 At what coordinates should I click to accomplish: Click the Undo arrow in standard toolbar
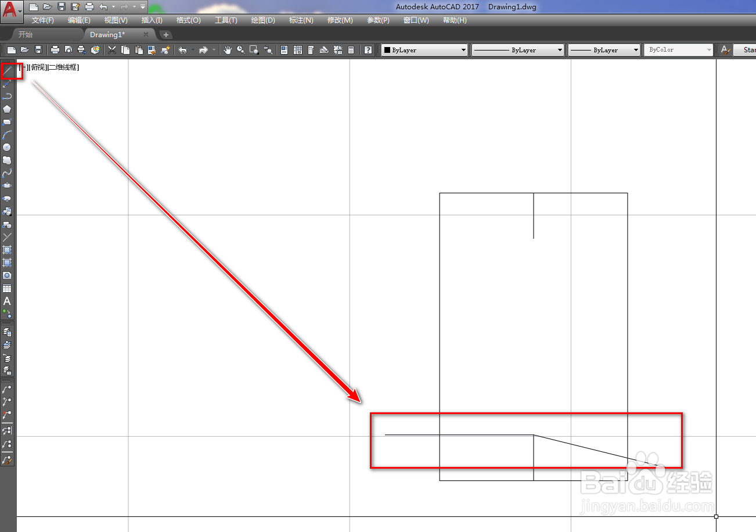click(182, 50)
